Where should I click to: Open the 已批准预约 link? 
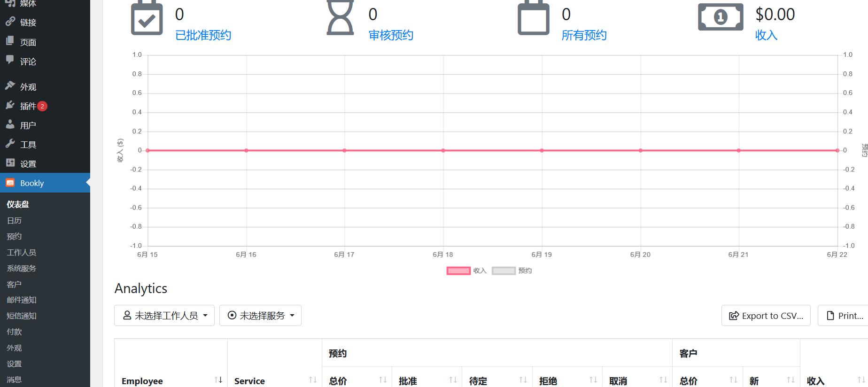(x=203, y=35)
